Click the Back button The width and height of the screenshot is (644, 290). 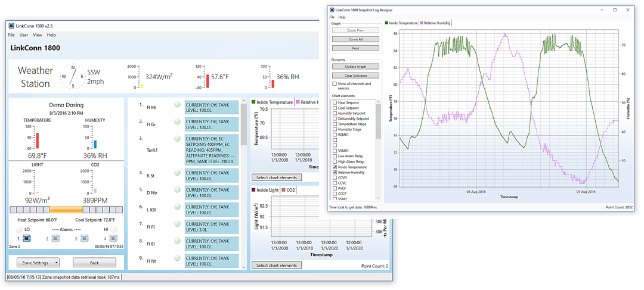click(94, 263)
